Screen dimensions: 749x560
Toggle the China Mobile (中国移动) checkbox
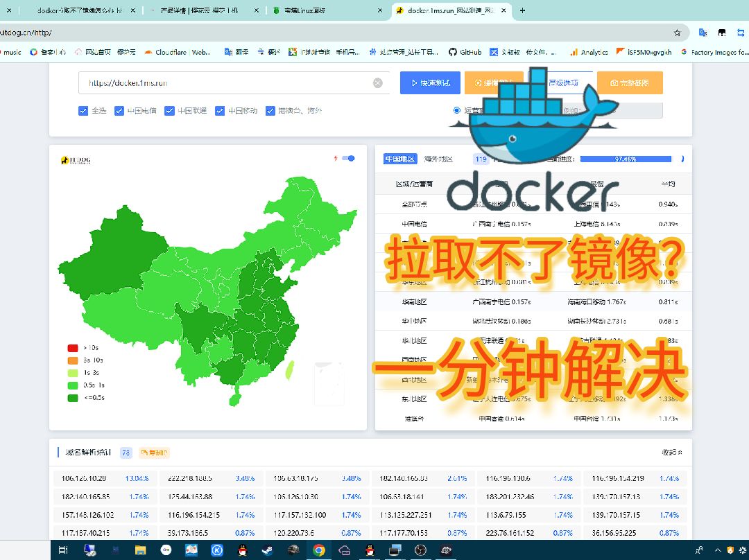click(220, 111)
